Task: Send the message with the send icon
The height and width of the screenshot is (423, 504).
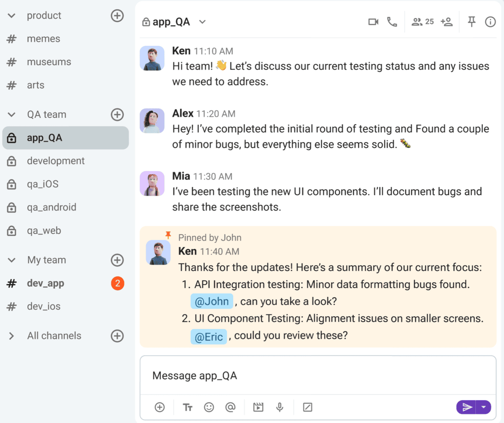Action: coord(467,407)
